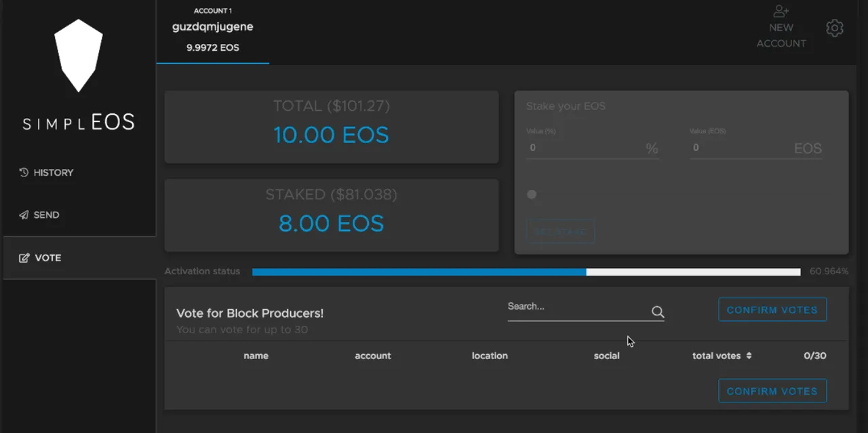Open the settings gear icon
The image size is (868, 433).
click(835, 28)
